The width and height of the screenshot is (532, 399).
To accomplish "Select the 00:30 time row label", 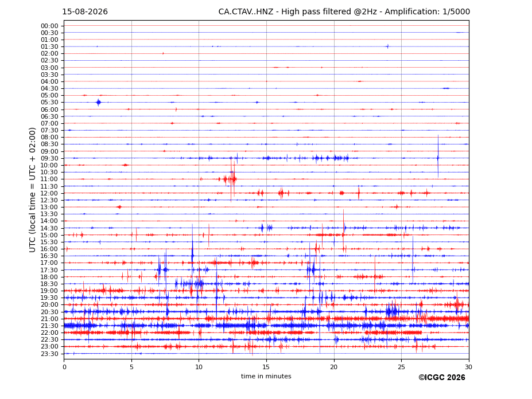I will [49, 33].
